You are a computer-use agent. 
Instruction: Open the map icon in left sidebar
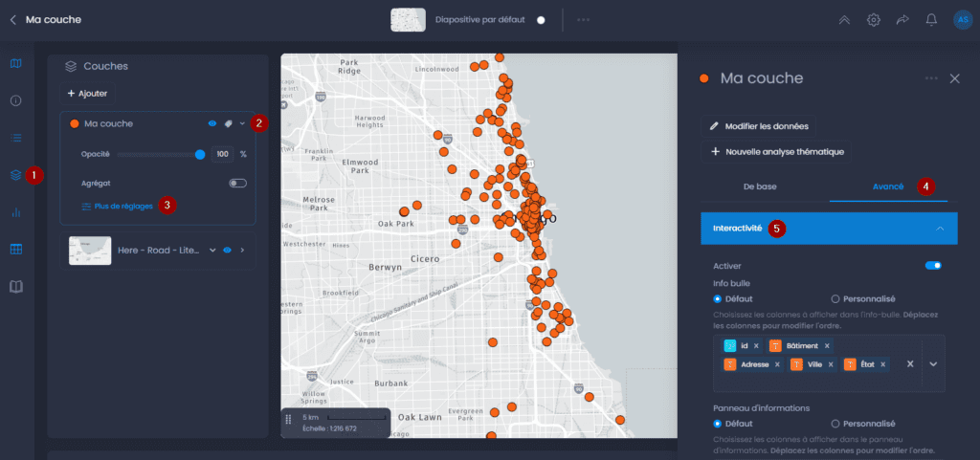tap(16, 63)
